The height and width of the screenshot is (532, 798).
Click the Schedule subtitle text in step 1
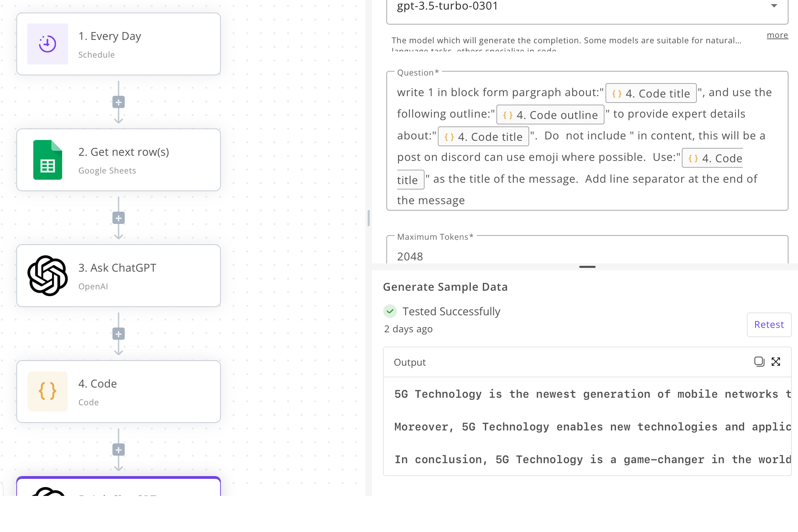[x=96, y=55]
